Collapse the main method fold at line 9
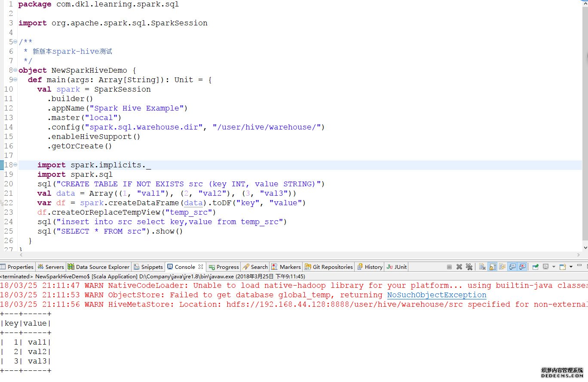 click(15, 80)
